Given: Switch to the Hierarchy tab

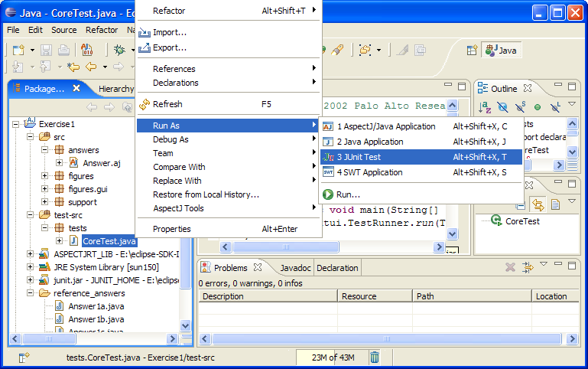Looking at the screenshot, I should pyautogui.click(x=116, y=89).
